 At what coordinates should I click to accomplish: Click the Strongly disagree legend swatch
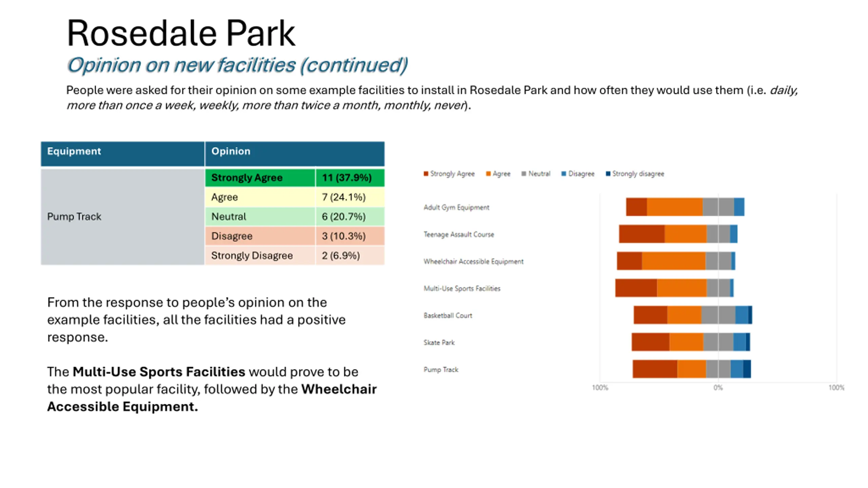608,174
